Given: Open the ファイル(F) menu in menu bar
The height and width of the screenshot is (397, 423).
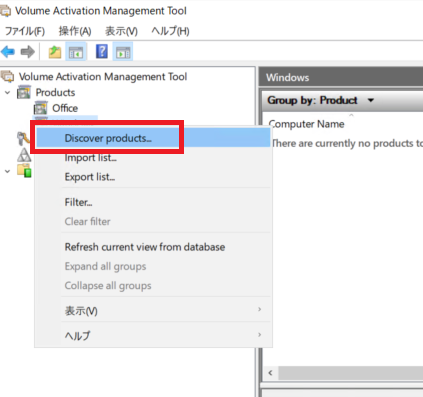Looking at the screenshot, I should (x=25, y=31).
